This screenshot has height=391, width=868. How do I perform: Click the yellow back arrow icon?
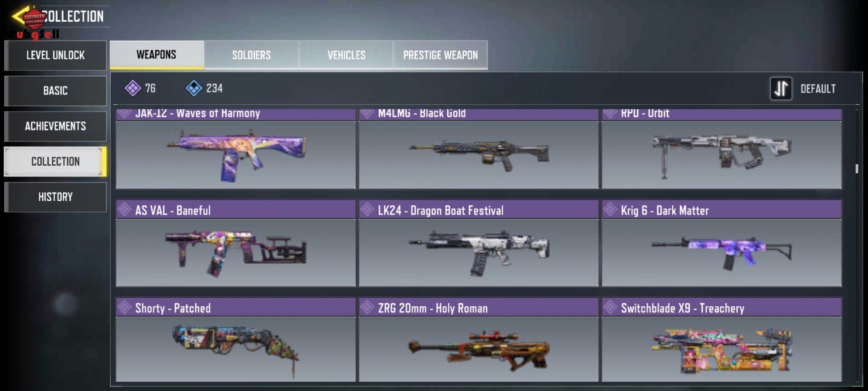click(x=19, y=16)
